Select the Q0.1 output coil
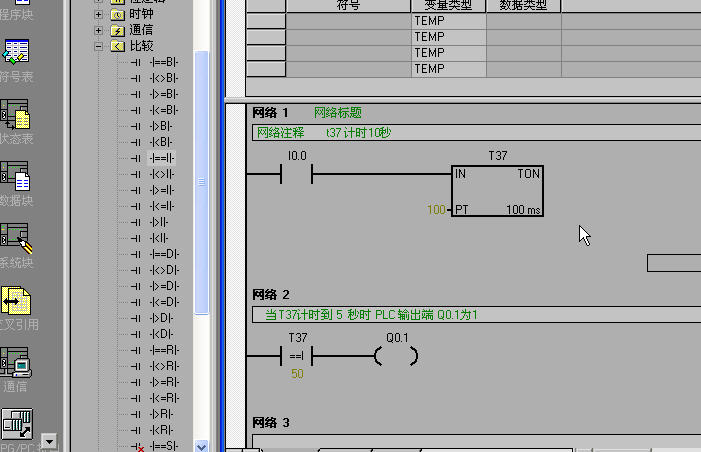Image resolution: width=701 pixels, height=452 pixels. [397, 355]
